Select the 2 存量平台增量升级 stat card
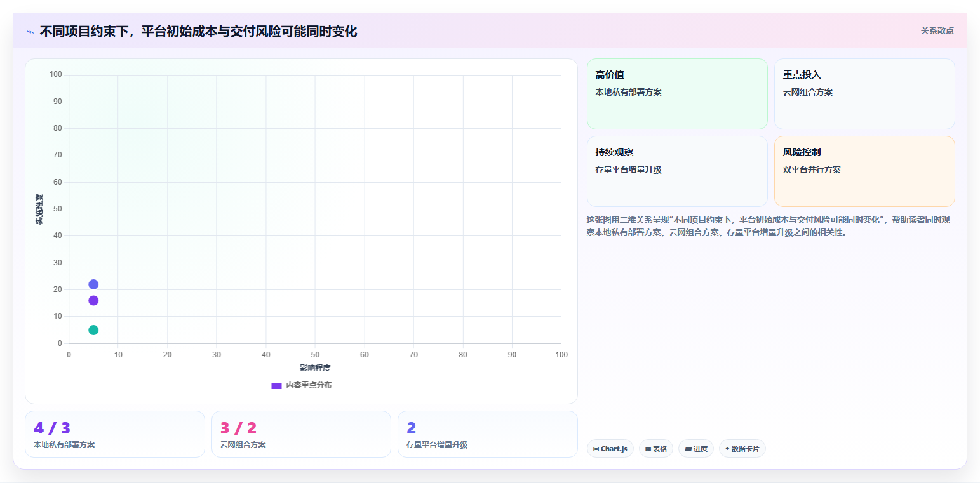980x483 pixels. click(x=488, y=434)
